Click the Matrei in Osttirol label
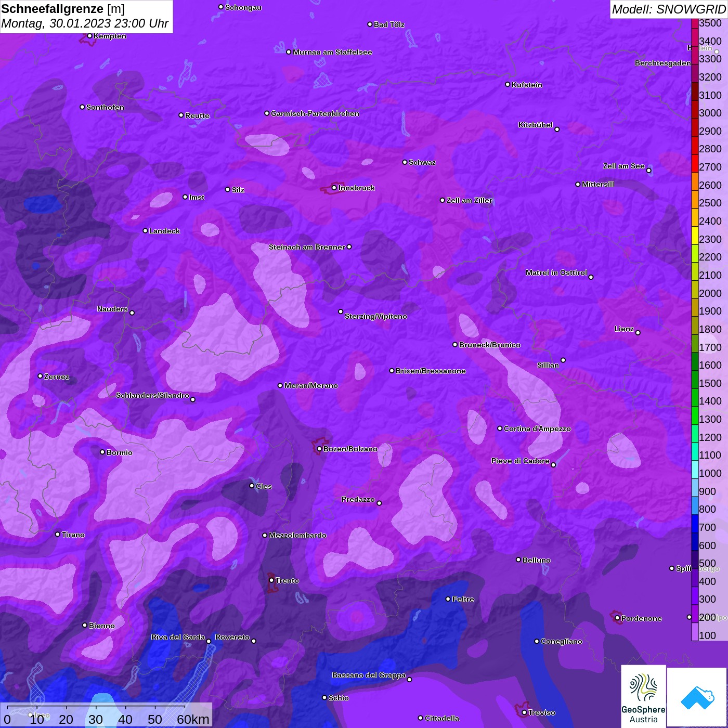Viewport: 728px width, 728px height. point(556,272)
